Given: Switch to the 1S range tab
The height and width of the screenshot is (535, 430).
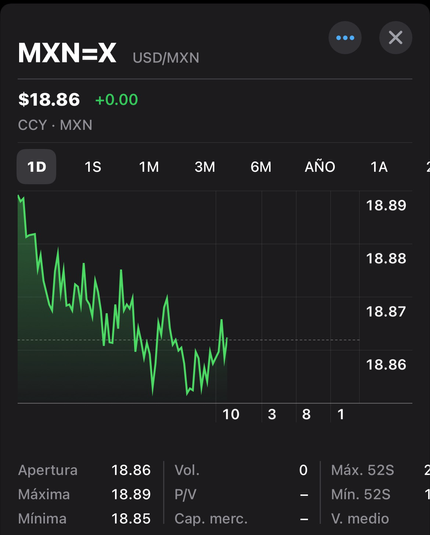Looking at the screenshot, I should (x=93, y=167).
